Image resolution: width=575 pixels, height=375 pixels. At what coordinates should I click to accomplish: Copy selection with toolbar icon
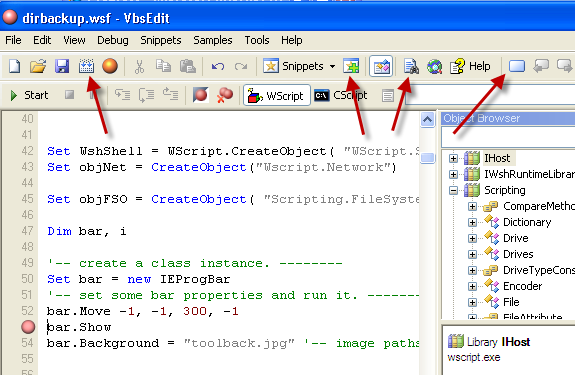click(x=163, y=66)
